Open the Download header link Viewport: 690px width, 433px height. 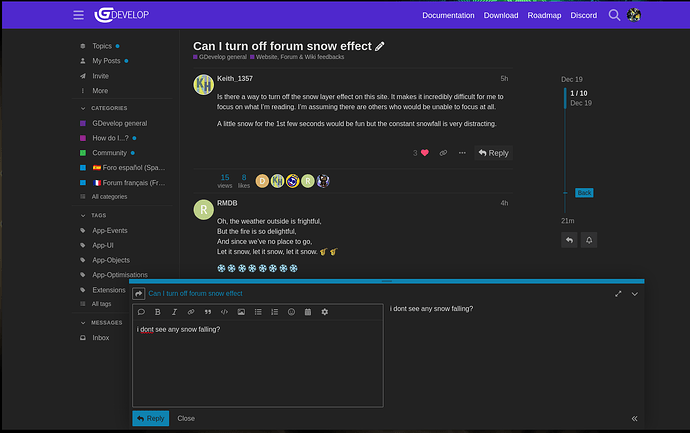click(x=501, y=15)
